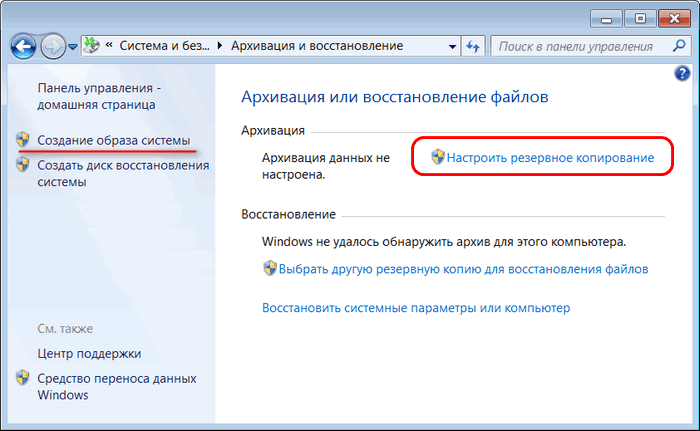Click the 'Архивация данных не настроена.' text
700x431 pixels.
tap(326, 166)
